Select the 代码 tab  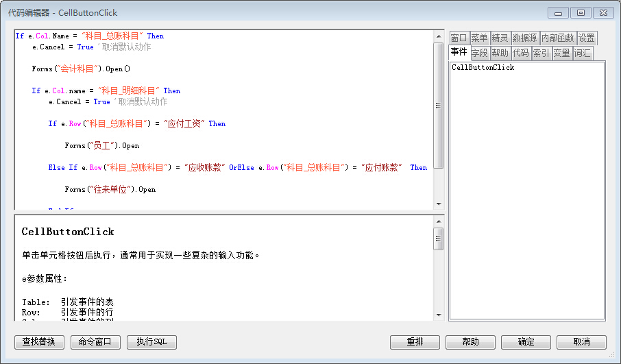(521, 53)
